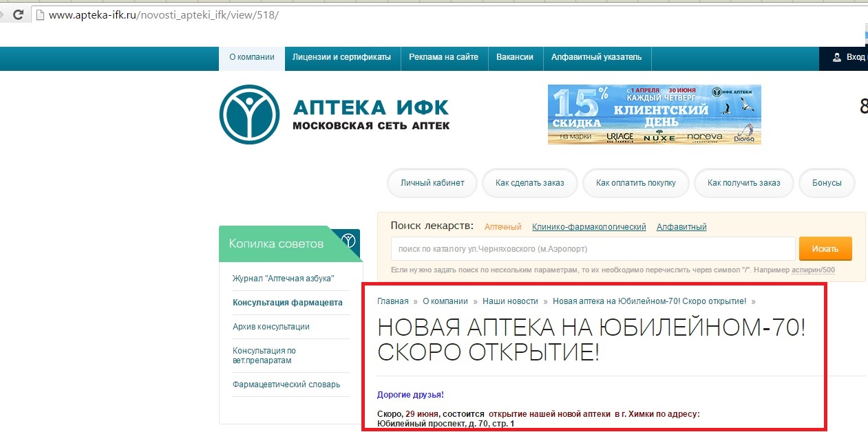Click the logo icon on Копилка советов header
Screen dimensions: 868x432
click(x=349, y=240)
